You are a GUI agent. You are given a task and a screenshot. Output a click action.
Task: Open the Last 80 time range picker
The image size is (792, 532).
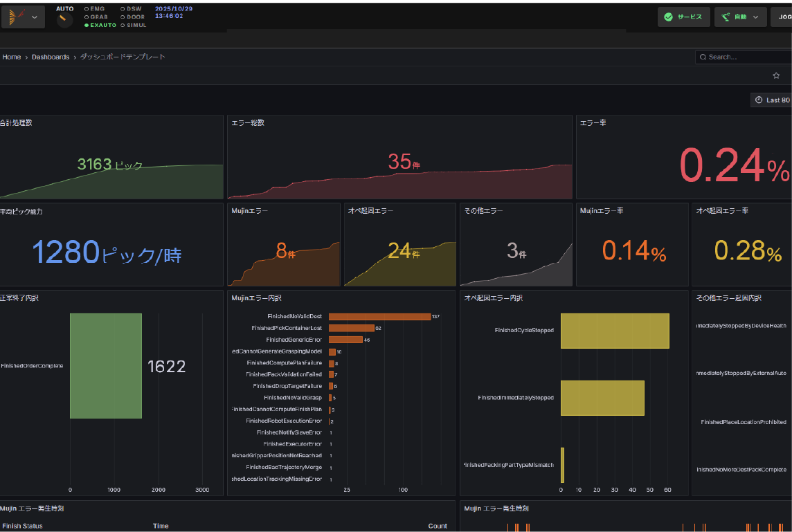coord(771,100)
